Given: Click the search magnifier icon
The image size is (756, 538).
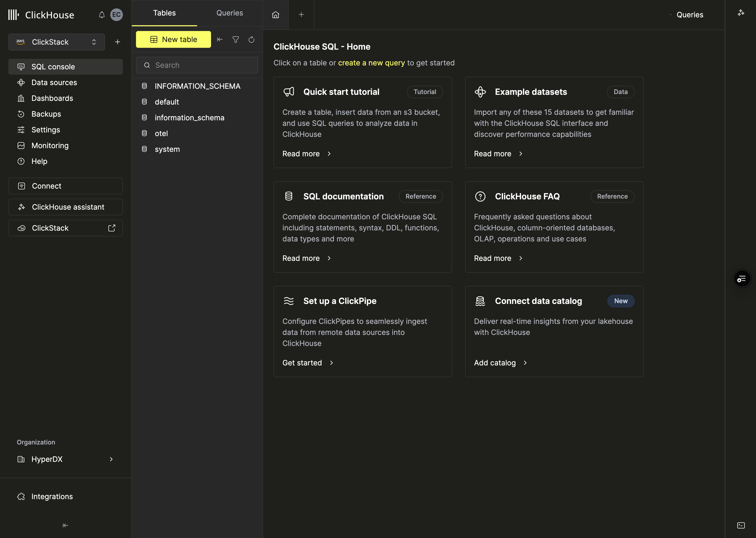Looking at the screenshot, I should coord(147,65).
